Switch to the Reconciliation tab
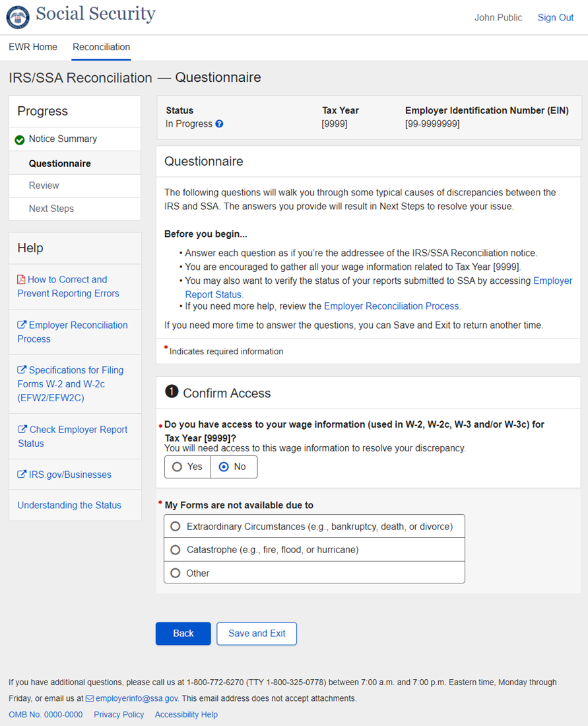 coord(101,48)
